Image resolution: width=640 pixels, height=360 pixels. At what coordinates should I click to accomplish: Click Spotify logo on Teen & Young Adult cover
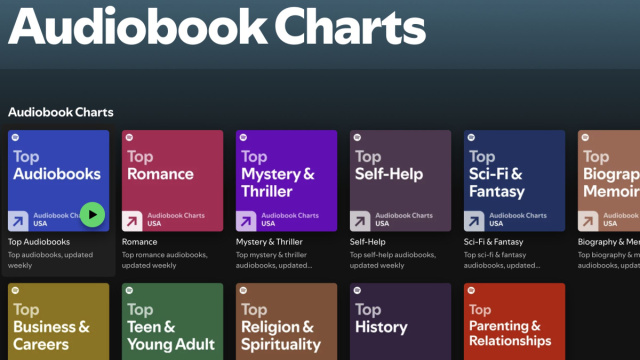pos(129,291)
